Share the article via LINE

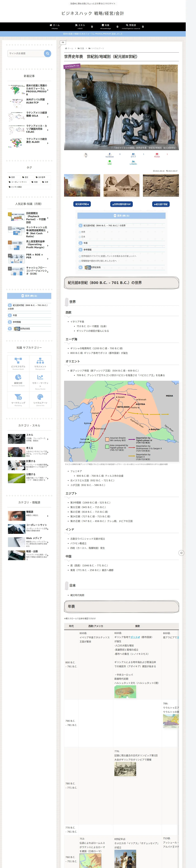(109, 162)
